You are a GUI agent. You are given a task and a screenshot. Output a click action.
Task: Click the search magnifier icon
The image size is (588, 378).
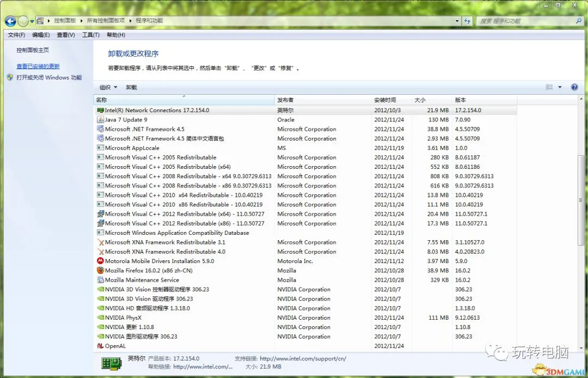click(579, 21)
